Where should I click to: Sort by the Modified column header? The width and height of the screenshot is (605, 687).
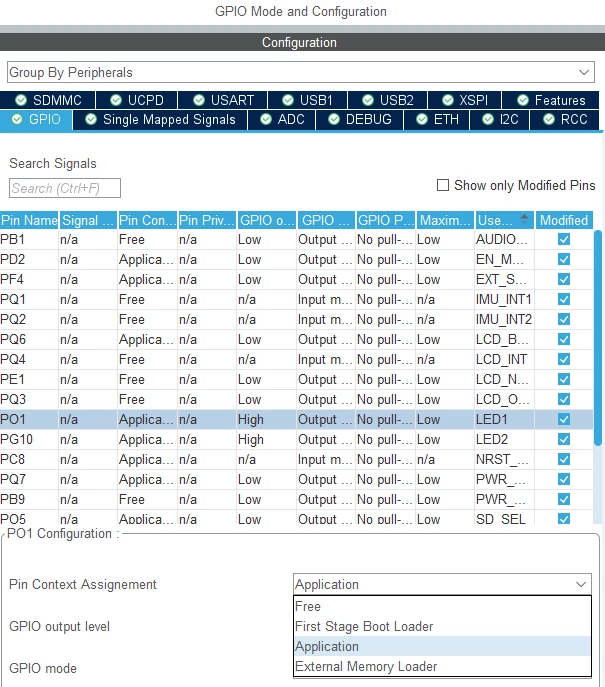coord(564,220)
